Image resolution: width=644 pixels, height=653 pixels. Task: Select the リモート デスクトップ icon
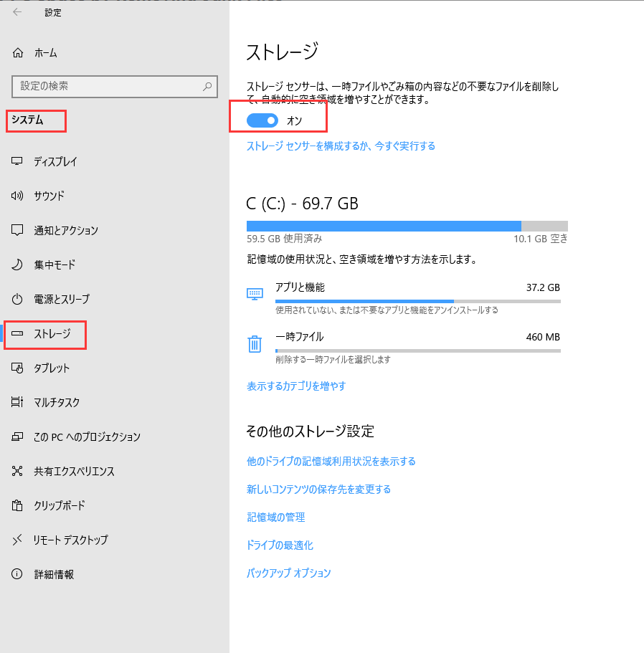pyautogui.click(x=17, y=540)
